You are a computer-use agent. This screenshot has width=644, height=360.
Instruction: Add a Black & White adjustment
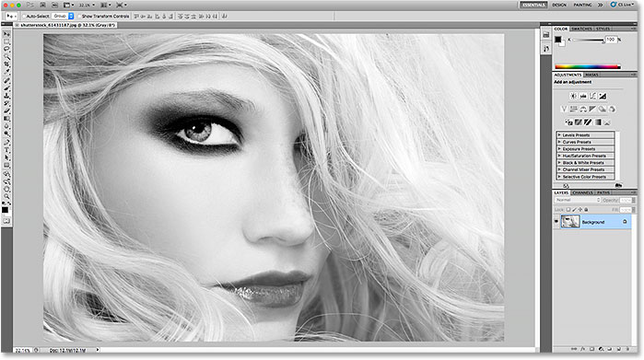(592, 110)
